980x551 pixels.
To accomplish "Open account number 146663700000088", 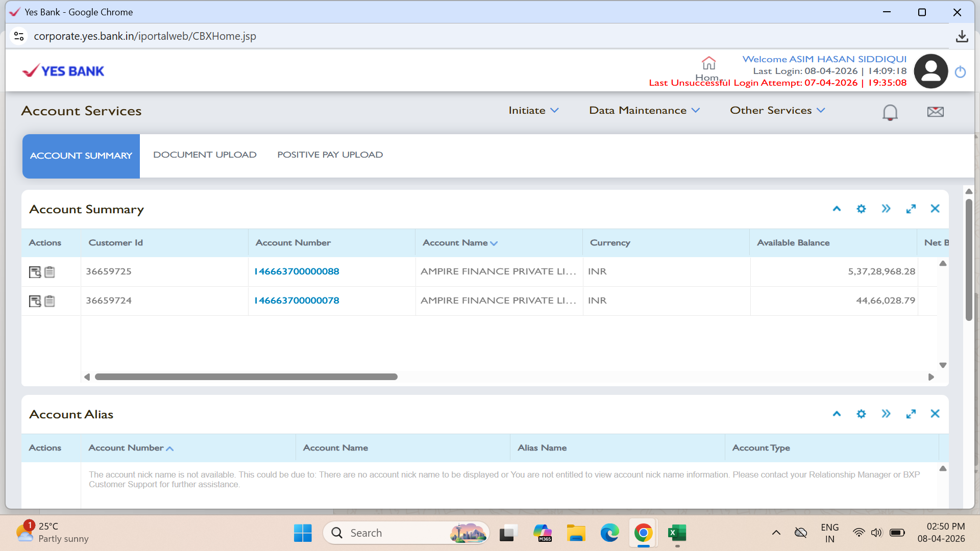I will tap(297, 271).
